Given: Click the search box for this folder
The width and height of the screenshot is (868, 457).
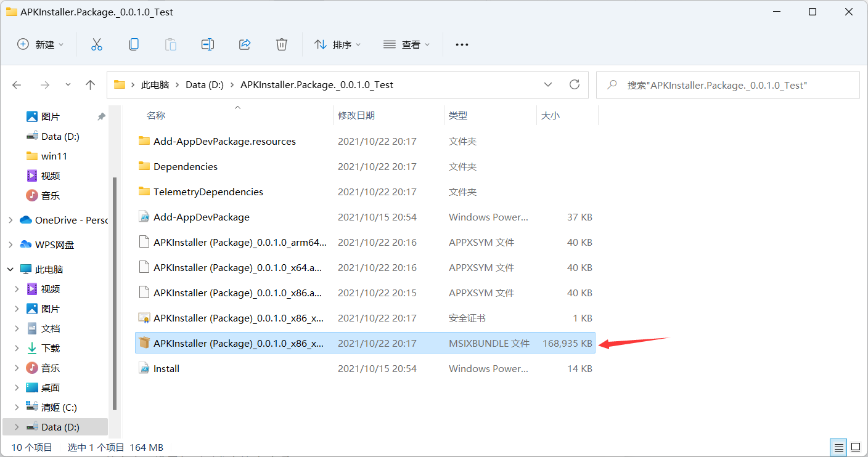Looking at the screenshot, I should (x=727, y=85).
